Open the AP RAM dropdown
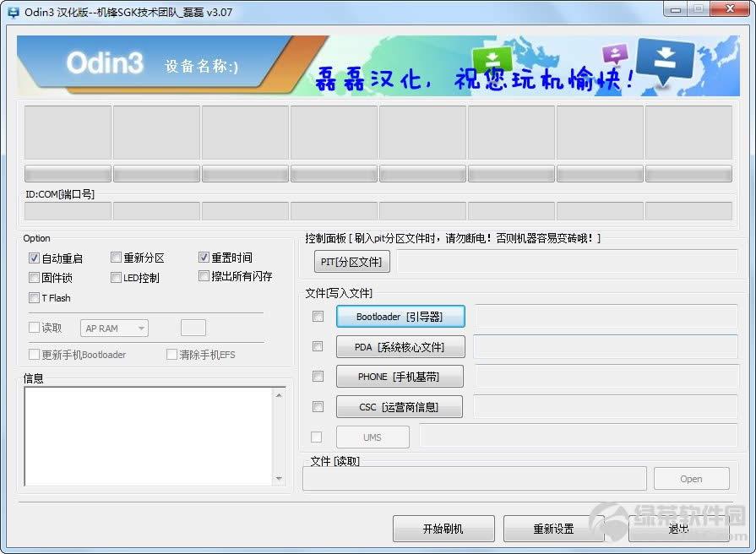This screenshot has width=756, height=554. click(x=114, y=329)
